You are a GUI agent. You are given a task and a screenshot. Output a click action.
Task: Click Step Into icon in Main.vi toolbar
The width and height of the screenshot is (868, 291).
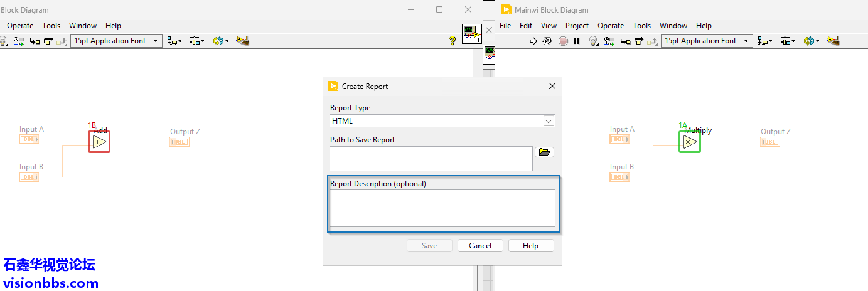pos(625,41)
